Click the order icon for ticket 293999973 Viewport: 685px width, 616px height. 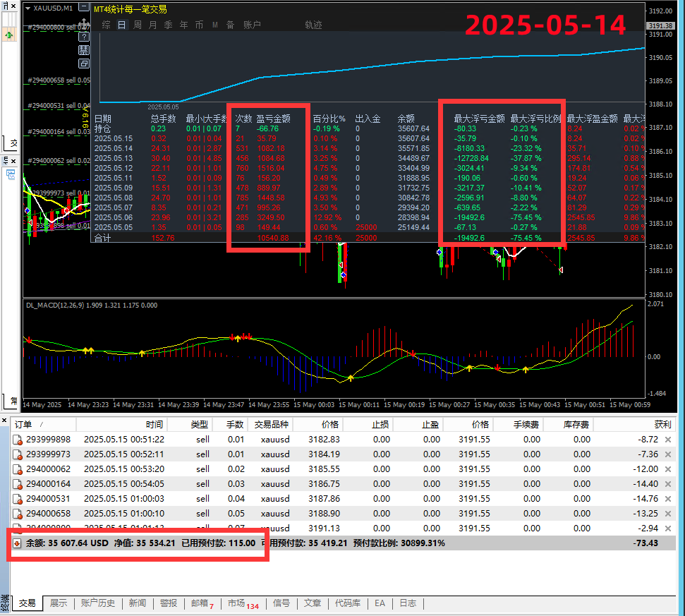(x=18, y=454)
